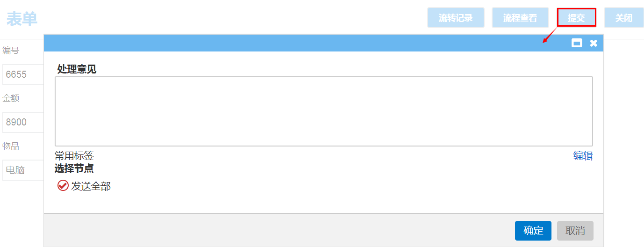Click the 选择节点 heading
Viewport: 644px width, 249px height.
click(74, 168)
